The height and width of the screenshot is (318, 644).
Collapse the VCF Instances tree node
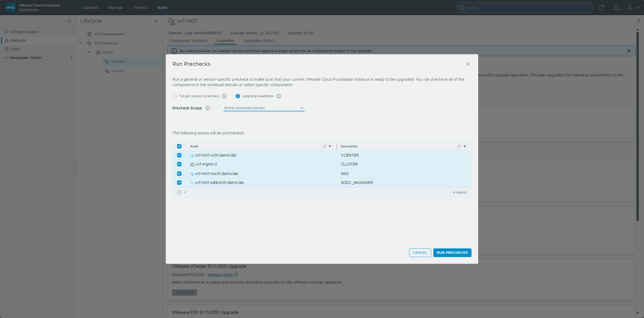coord(80,43)
